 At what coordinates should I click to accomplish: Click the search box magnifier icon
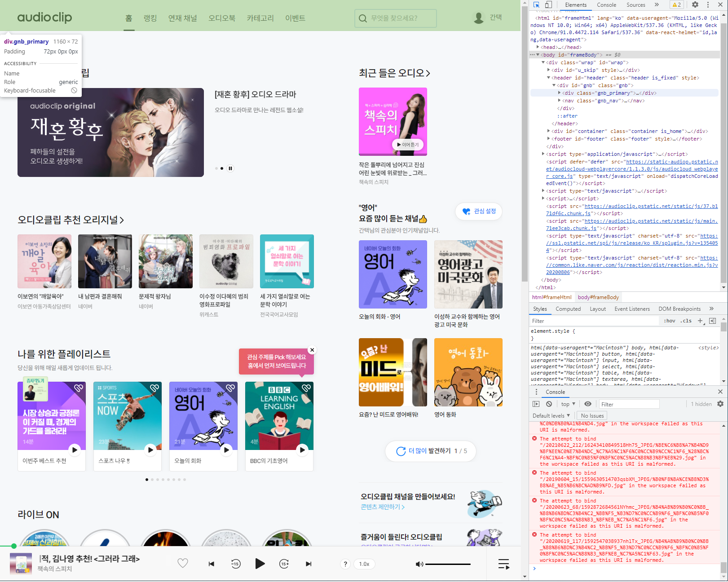click(363, 18)
